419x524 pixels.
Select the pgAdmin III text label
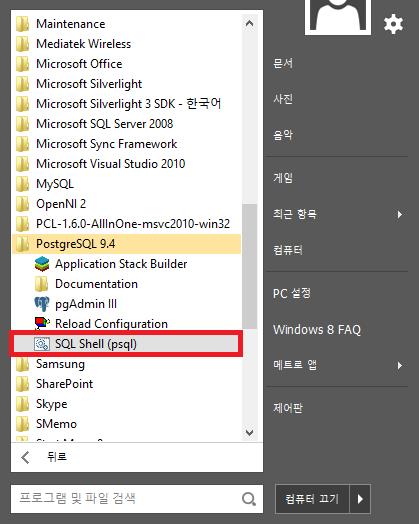86,304
